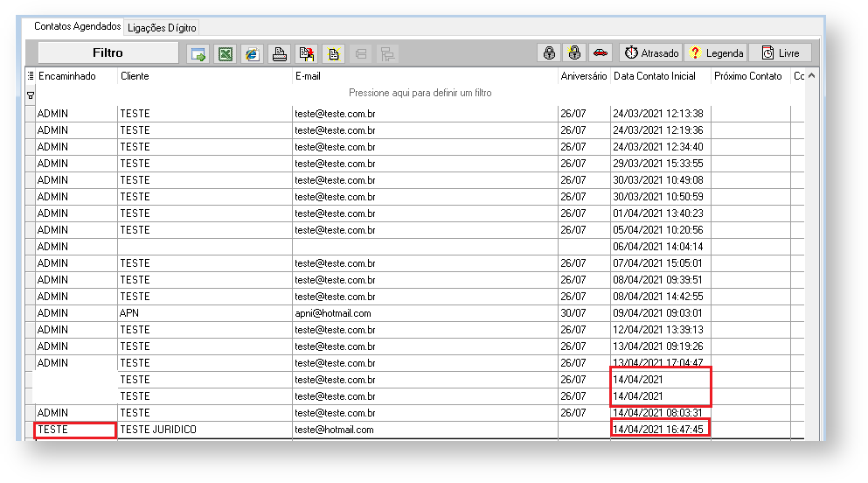
Task: Sort by Próximo Contato column header
Action: tap(751, 76)
